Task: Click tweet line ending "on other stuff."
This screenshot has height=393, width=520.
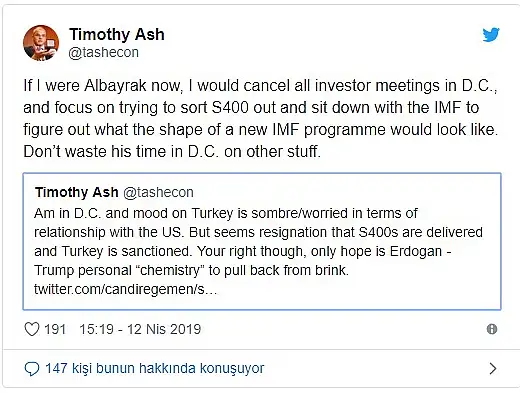Action: pos(172,152)
